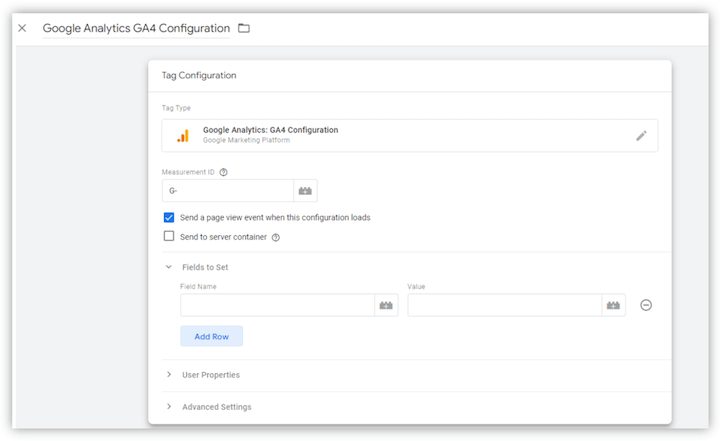720x441 pixels.
Task: Uncheck Send a page view event checkbox
Action: point(169,217)
